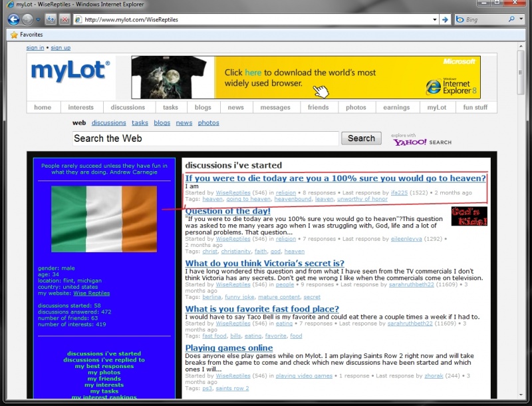Select the blogs search scope link

(x=162, y=123)
